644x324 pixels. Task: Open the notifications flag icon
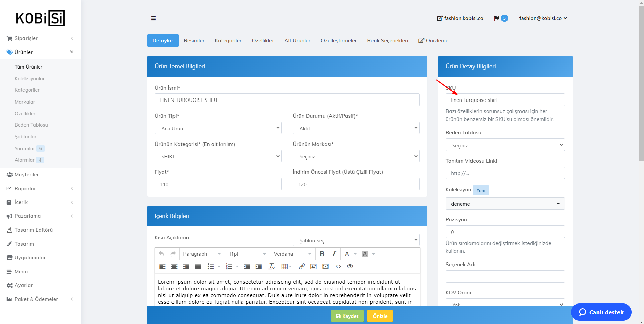point(497,18)
